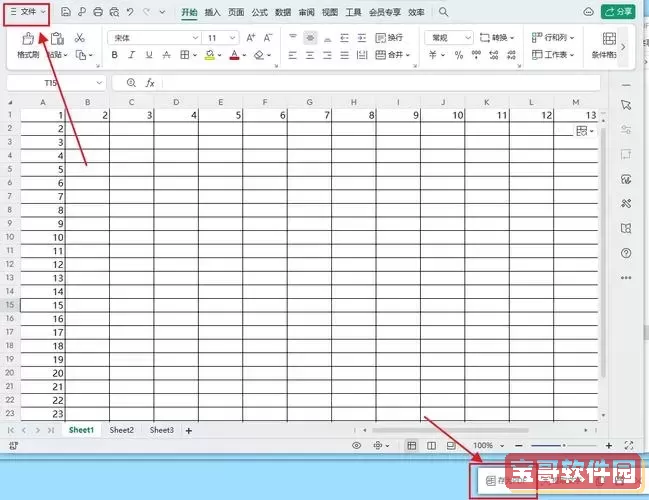This screenshot has width=649, height=500.
Task: Open the 转换 (Convert) dropdown
Action: [497, 38]
